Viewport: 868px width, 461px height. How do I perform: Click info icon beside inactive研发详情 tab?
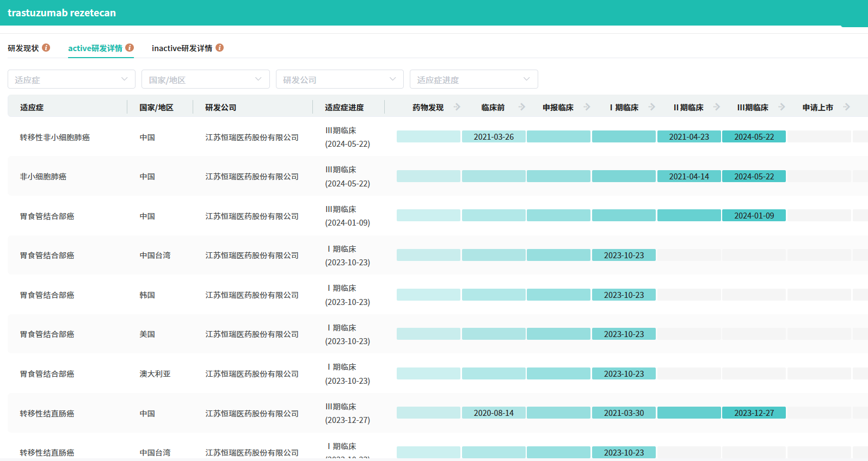(x=219, y=48)
